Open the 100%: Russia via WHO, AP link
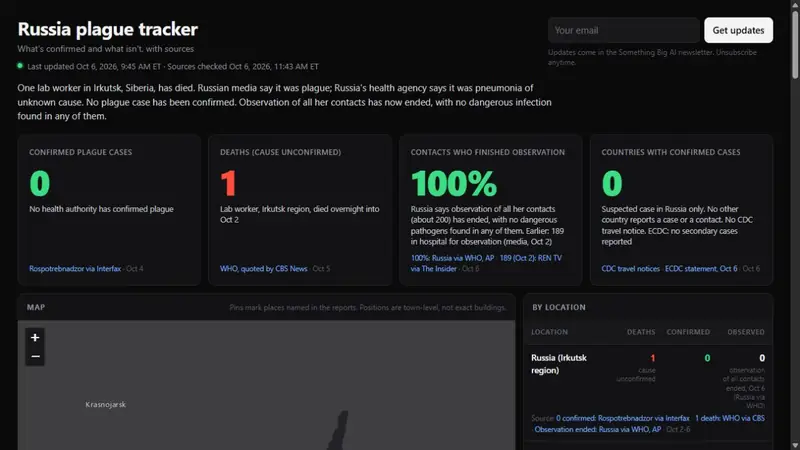Image resolution: width=800 pixels, height=450 pixels. point(453,258)
